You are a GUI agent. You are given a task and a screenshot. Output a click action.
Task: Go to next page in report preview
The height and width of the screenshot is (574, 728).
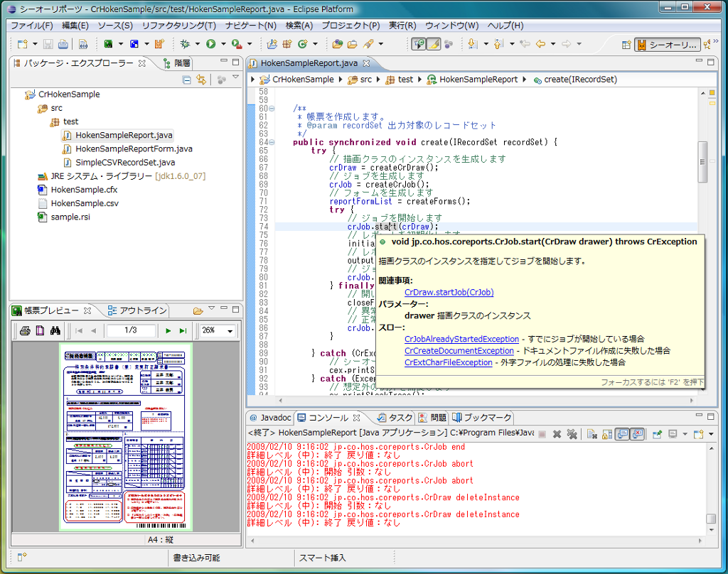coord(168,331)
